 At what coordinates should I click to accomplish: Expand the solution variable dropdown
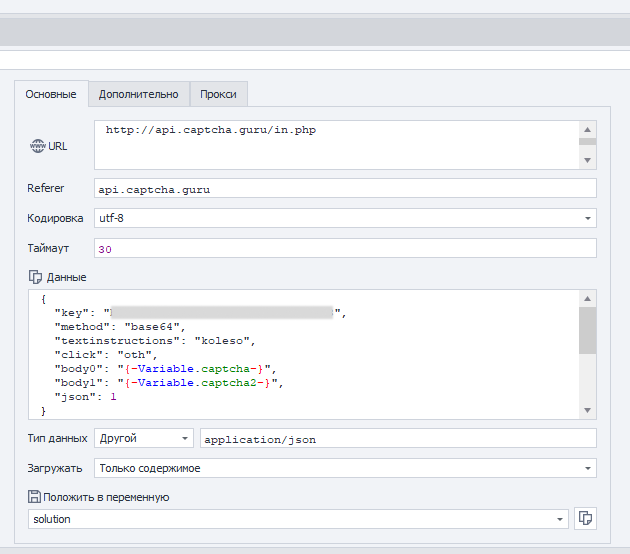(x=560, y=519)
